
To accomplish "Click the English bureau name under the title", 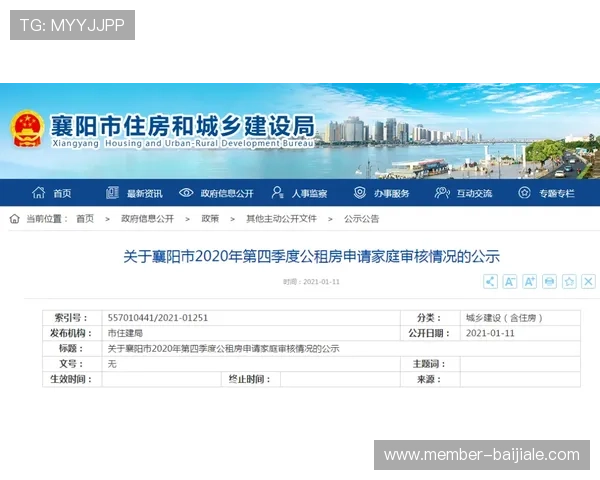I will point(183,144).
